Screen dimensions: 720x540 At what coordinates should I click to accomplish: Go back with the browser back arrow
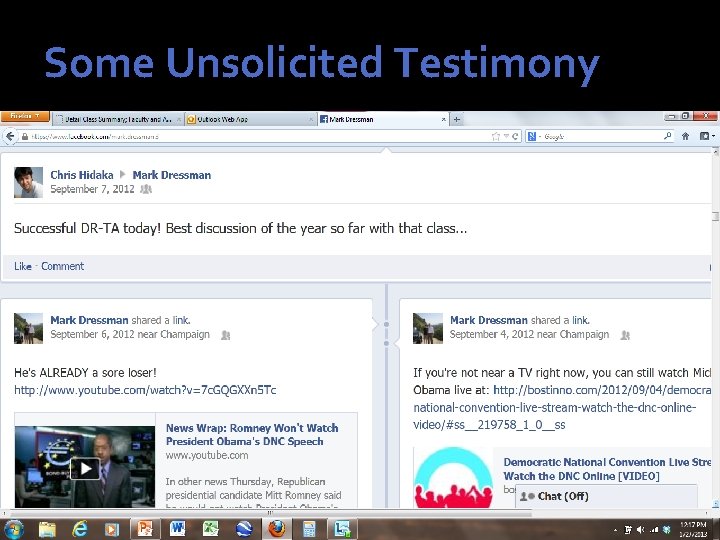point(10,136)
